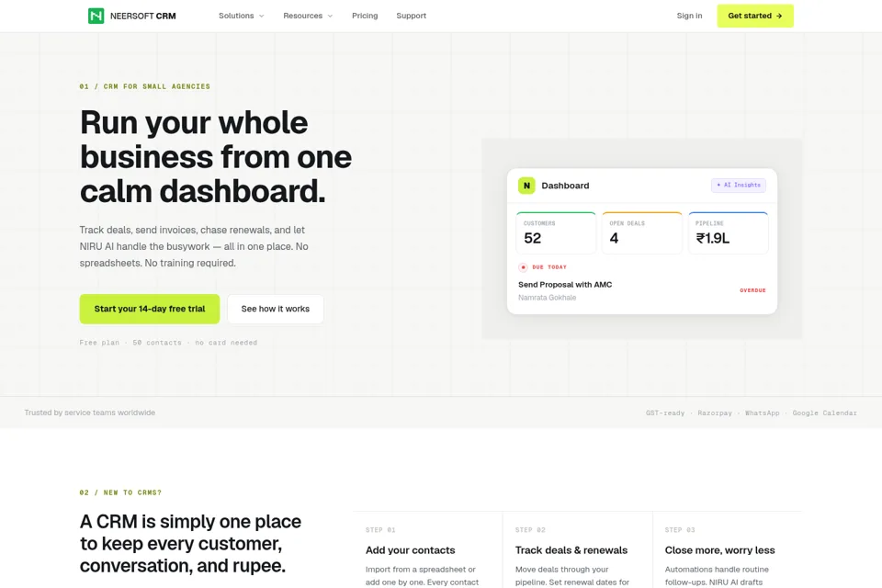This screenshot has height=588, width=882.
Task: Click the STEP 02 label
Action: (530, 530)
